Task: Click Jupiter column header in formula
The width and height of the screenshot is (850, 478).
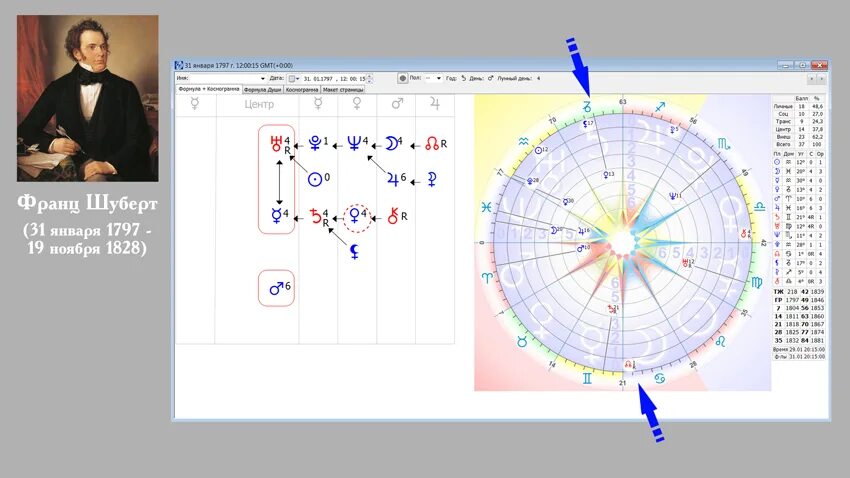Action: coord(435,104)
